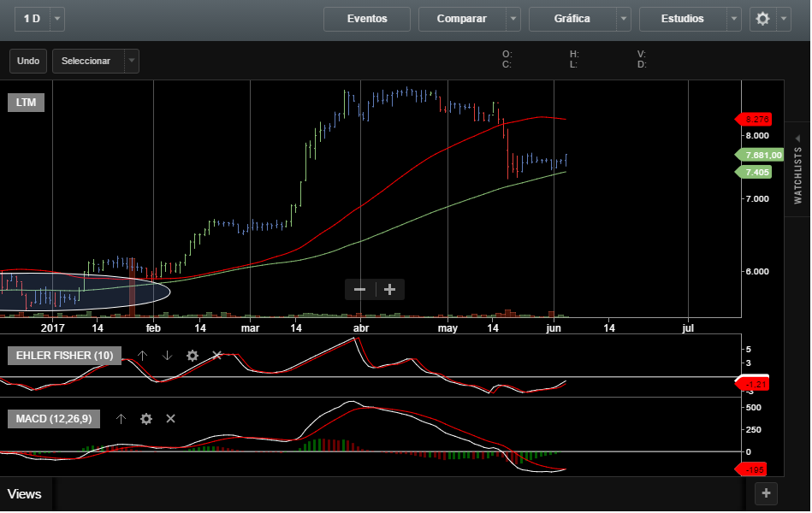Expand the 1 D interval dropdown
The height and width of the screenshot is (513, 812).
[56, 19]
